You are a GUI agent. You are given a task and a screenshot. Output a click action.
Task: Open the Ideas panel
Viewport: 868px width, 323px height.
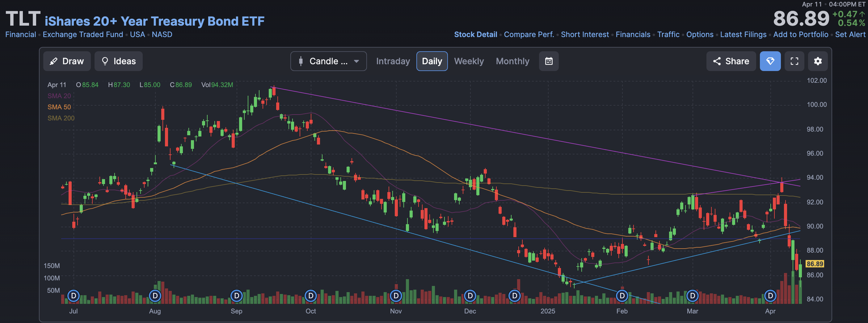coord(118,61)
